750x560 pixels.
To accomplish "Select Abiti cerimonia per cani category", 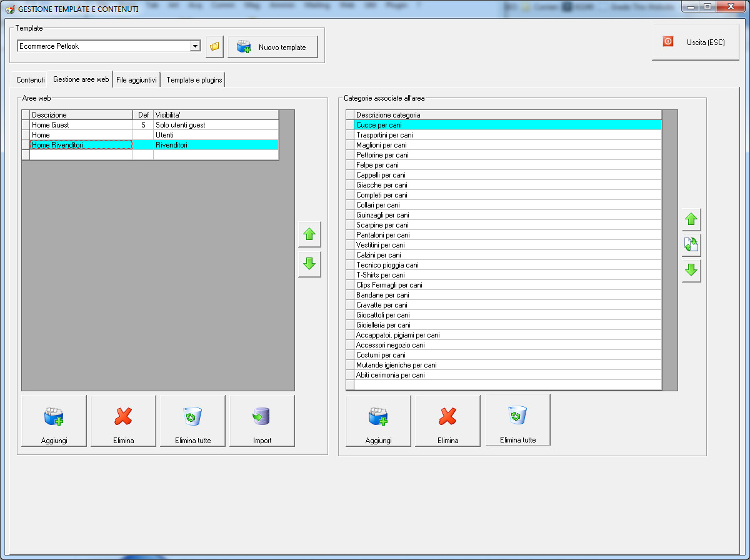I will (507, 375).
